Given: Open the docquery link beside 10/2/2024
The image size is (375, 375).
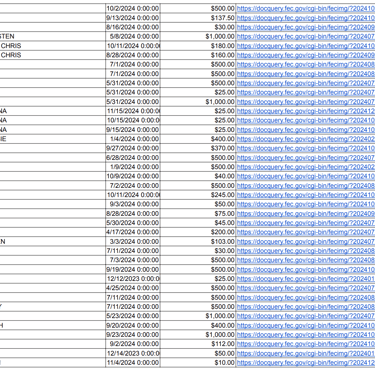Looking at the screenshot, I should point(306,8).
